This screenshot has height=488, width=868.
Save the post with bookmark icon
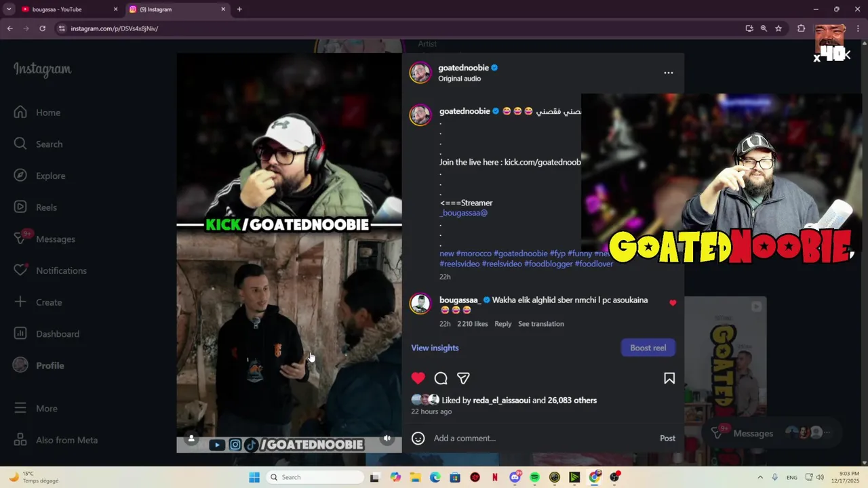(669, 378)
